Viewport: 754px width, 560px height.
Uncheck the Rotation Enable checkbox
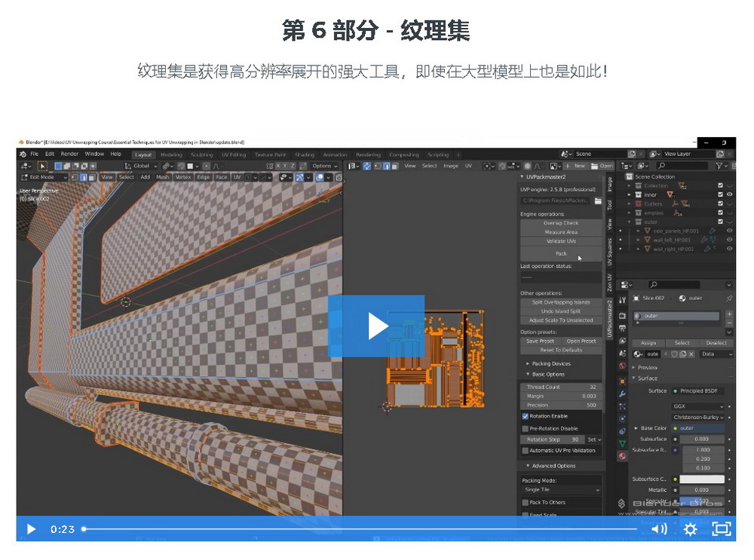[525, 416]
